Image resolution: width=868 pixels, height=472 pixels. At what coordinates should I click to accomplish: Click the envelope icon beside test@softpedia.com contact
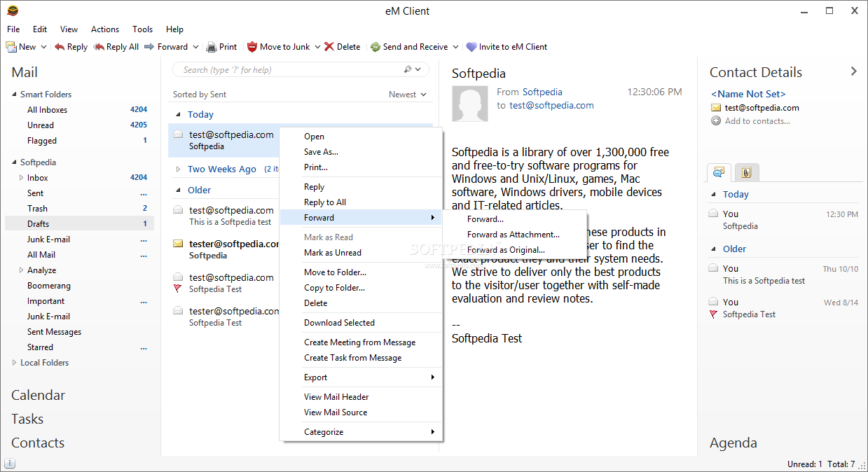pyautogui.click(x=716, y=108)
